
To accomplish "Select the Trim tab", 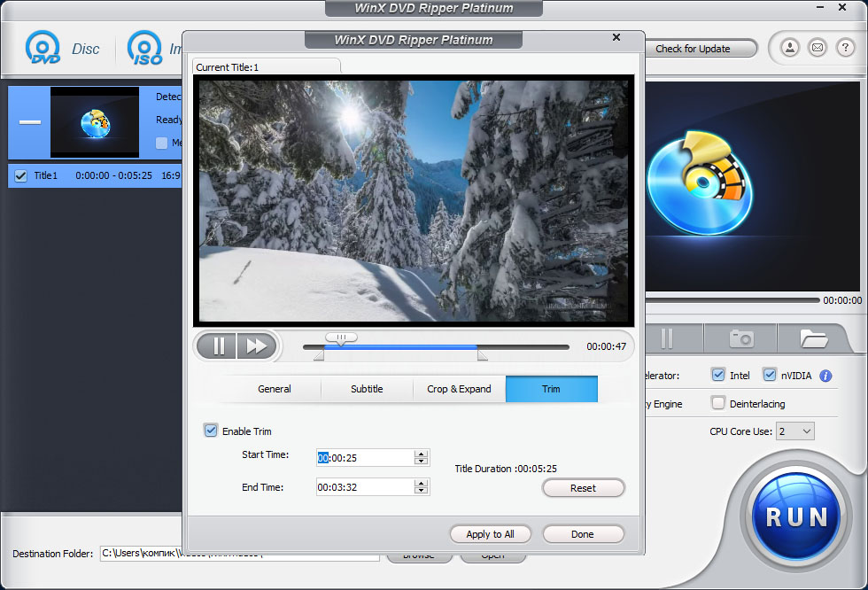I will [551, 389].
